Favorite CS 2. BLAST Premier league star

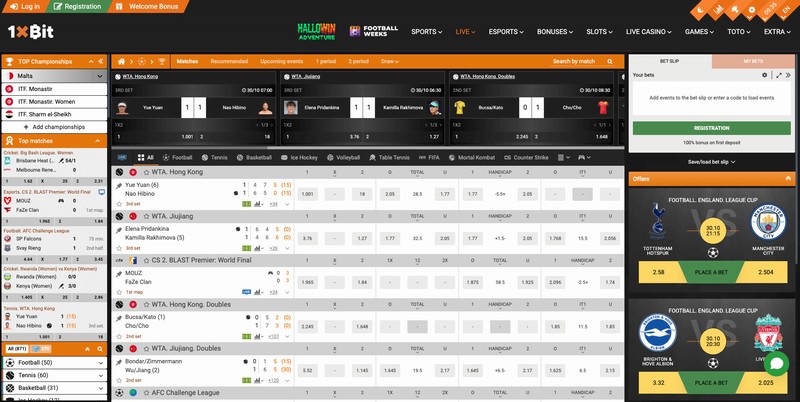coord(146,260)
